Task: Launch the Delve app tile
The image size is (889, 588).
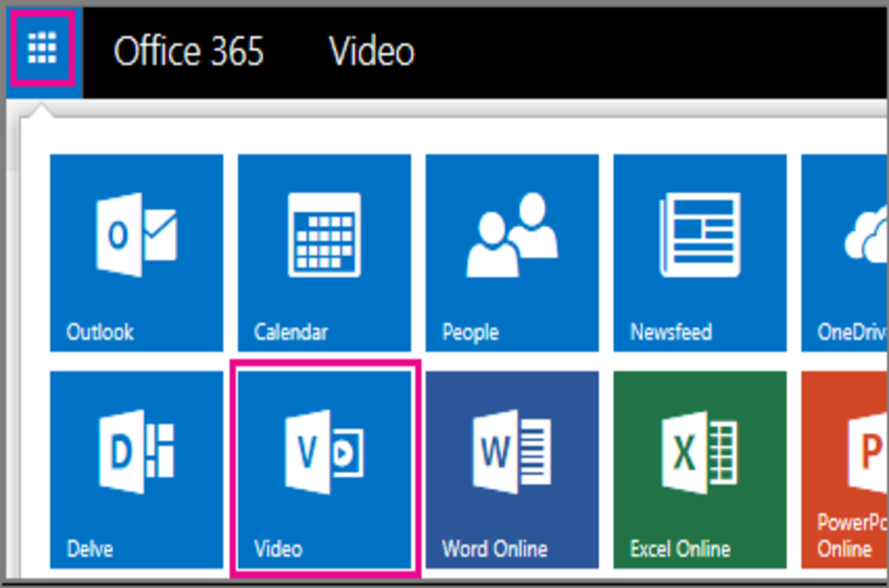Action: 136,470
